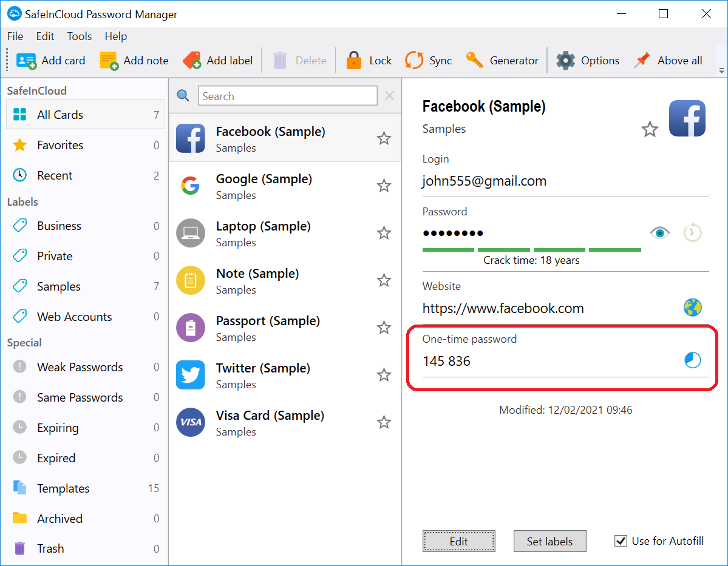This screenshot has height=566, width=728.
Task: Click the one-time password timer icon
Action: (692, 360)
